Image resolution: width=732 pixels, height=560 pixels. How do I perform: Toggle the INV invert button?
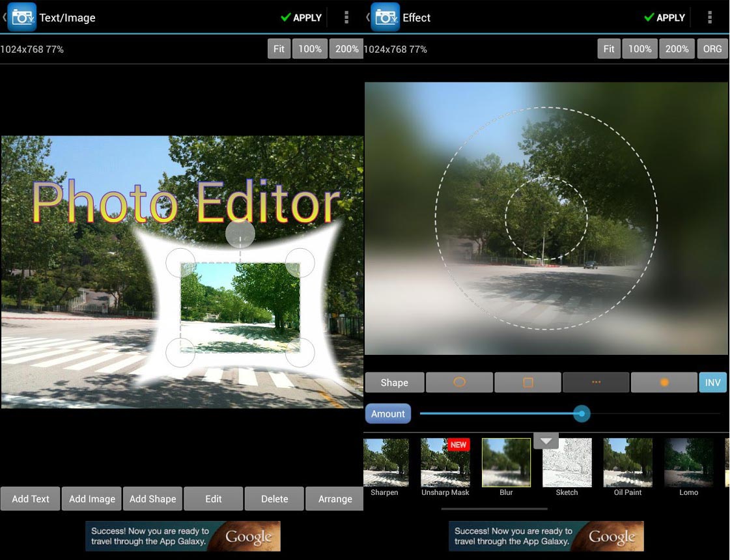712,382
